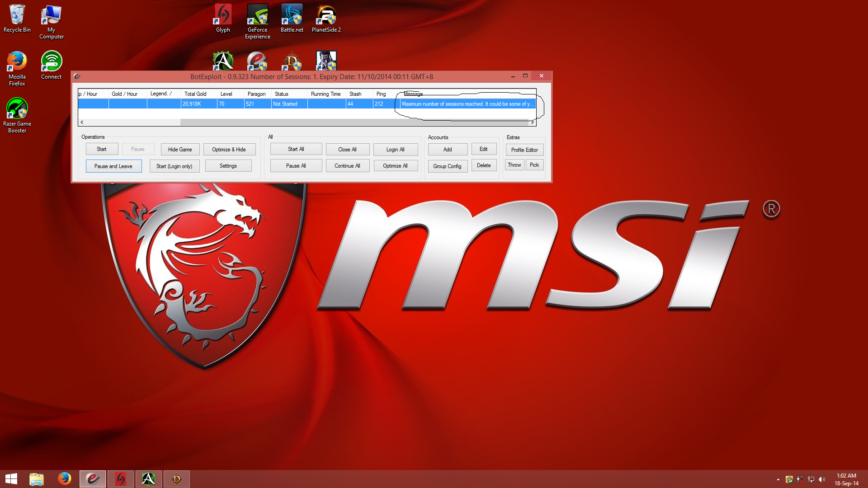This screenshot has height=488, width=868.
Task: Select the ArcheAge 'A' desktop shortcut
Action: 223,61
